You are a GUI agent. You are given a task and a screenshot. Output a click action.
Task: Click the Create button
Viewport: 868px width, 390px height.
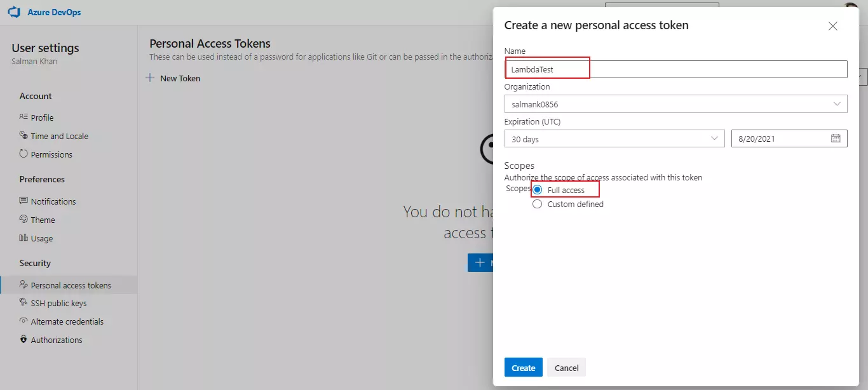click(522, 367)
